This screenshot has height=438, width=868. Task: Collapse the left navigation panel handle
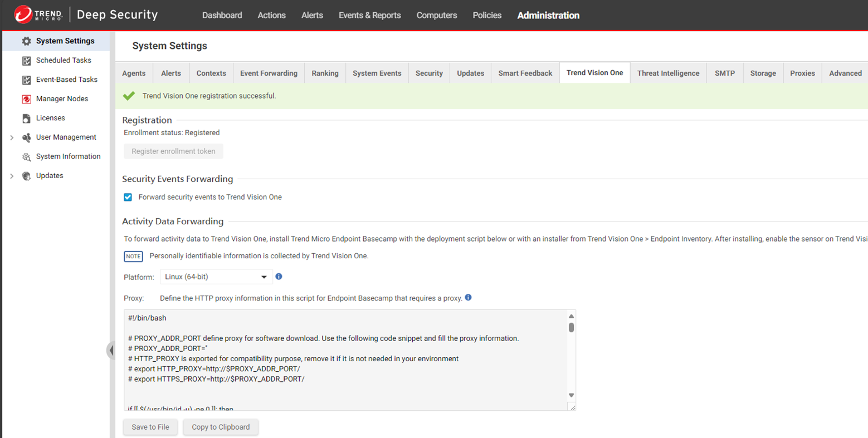111,350
